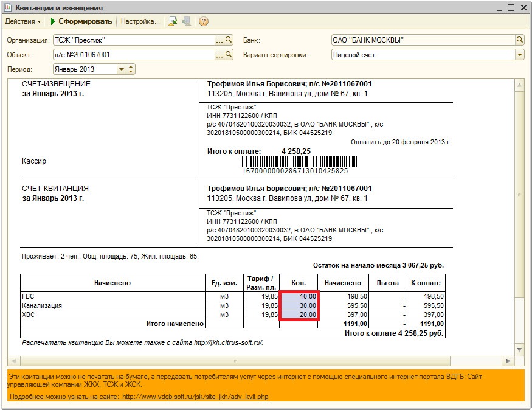Click the restore settings toolbar icon
This screenshot has width=532, height=410.
click(186, 21)
